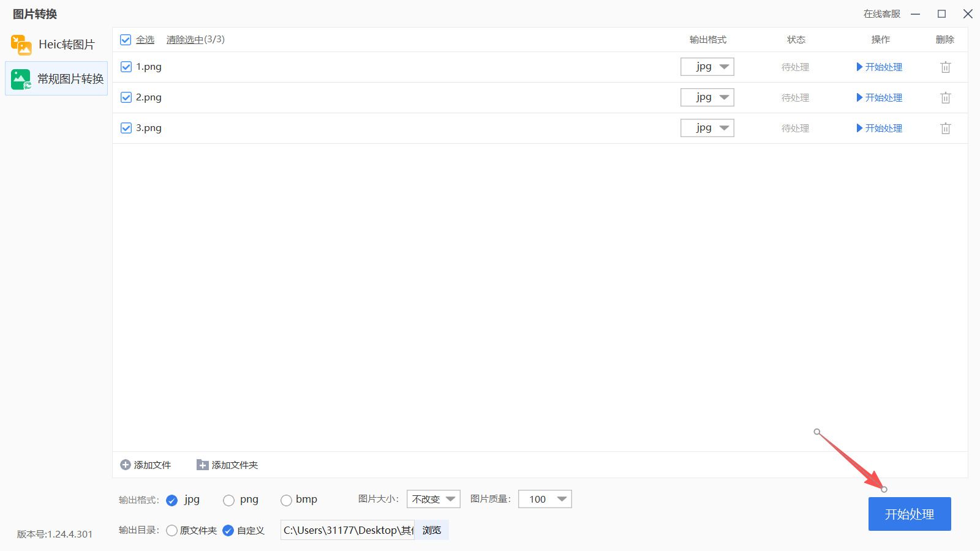
Task: Open output format dropdown for 1.png
Action: click(707, 67)
